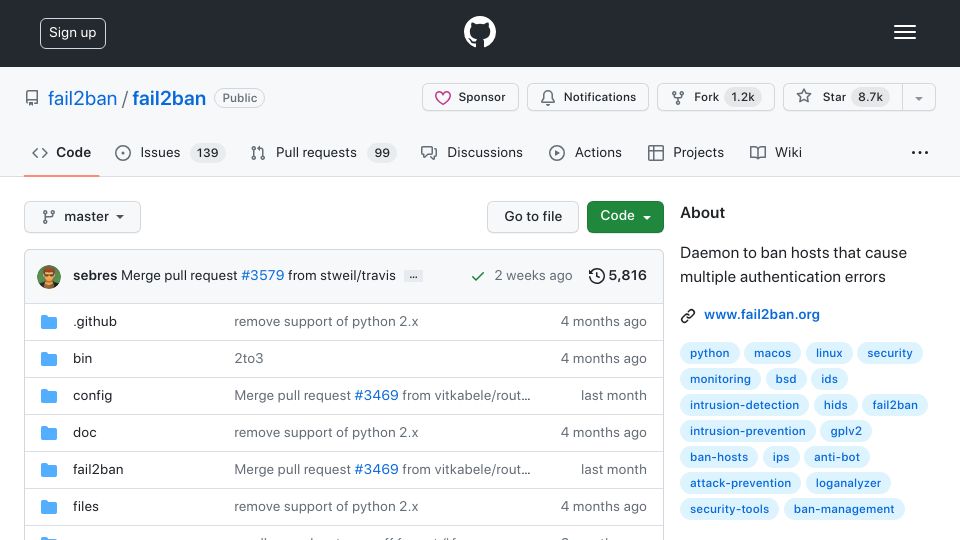Click the folder icon for config
Screen dimensions: 960x540
pos(49,396)
